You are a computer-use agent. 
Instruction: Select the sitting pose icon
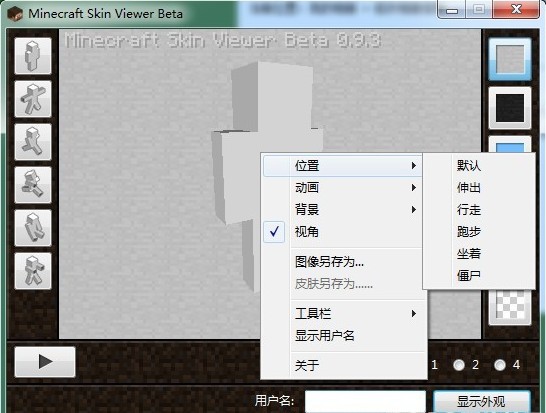pos(33,228)
